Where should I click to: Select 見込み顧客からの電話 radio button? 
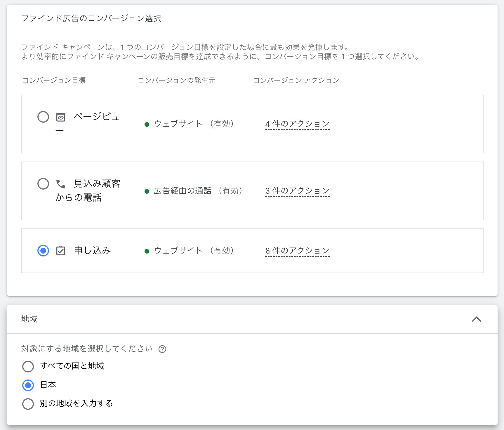click(43, 184)
